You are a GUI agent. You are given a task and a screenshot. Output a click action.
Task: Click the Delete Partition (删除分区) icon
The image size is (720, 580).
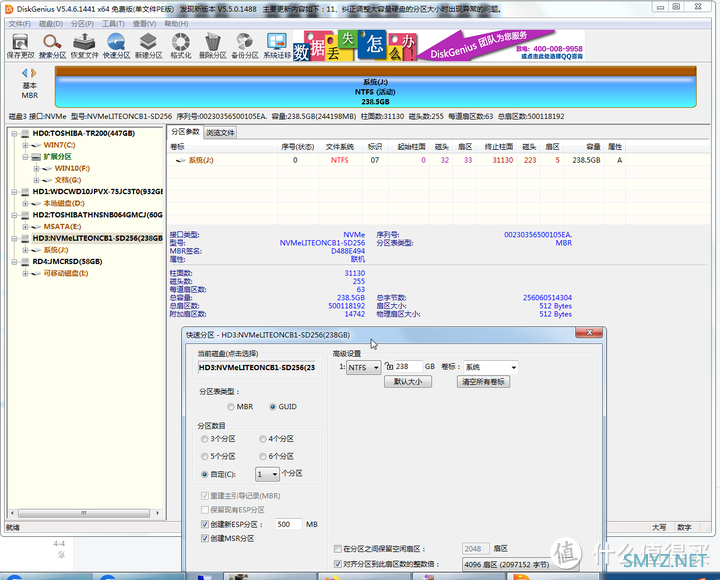213,46
